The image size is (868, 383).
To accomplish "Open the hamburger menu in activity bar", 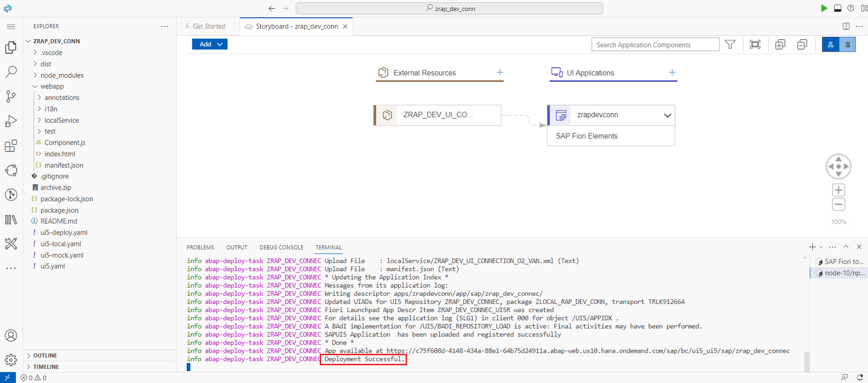I will (x=11, y=27).
